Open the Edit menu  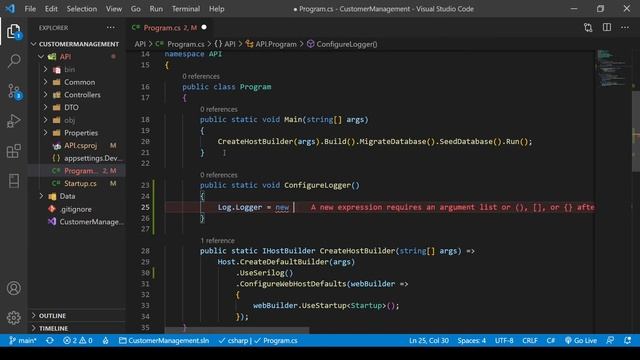tap(51, 9)
